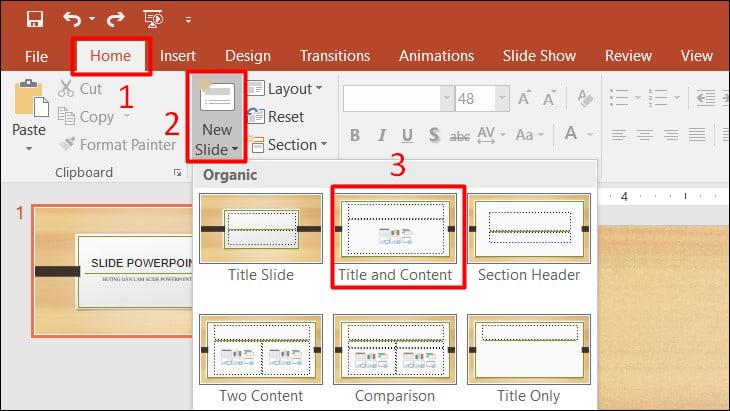Redo the last action
730x411 pixels.
pyautogui.click(x=115, y=20)
